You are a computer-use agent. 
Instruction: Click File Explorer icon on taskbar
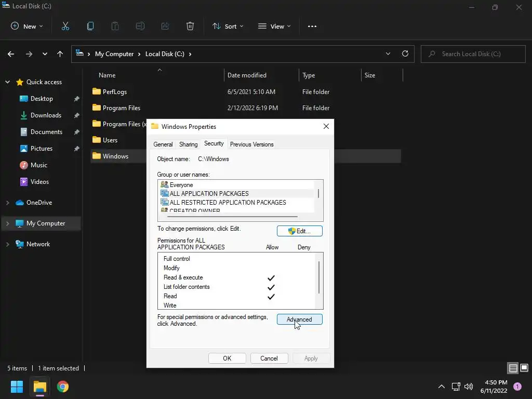(x=39, y=387)
